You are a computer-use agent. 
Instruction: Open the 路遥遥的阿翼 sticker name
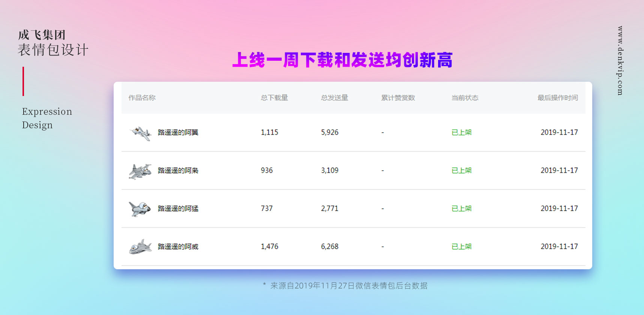click(x=178, y=132)
